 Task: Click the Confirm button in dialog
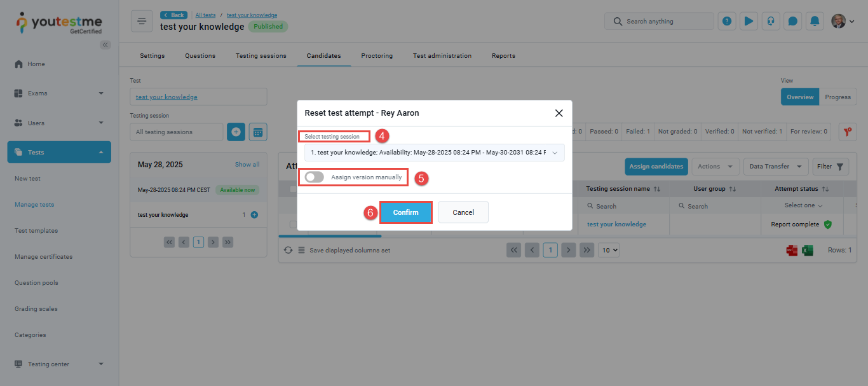[x=406, y=212]
